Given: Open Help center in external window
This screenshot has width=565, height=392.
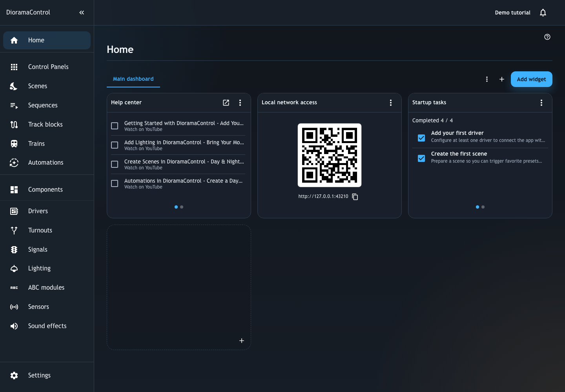Looking at the screenshot, I should tap(226, 103).
